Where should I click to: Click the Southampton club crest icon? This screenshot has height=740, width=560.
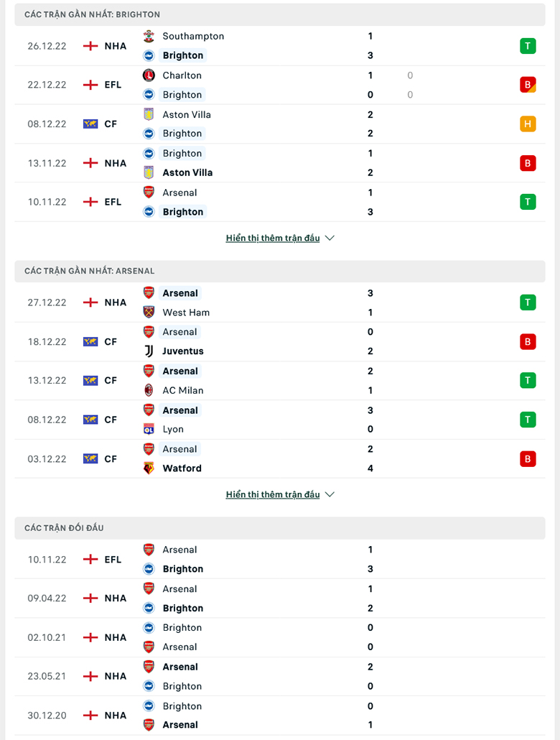point(149,36)
